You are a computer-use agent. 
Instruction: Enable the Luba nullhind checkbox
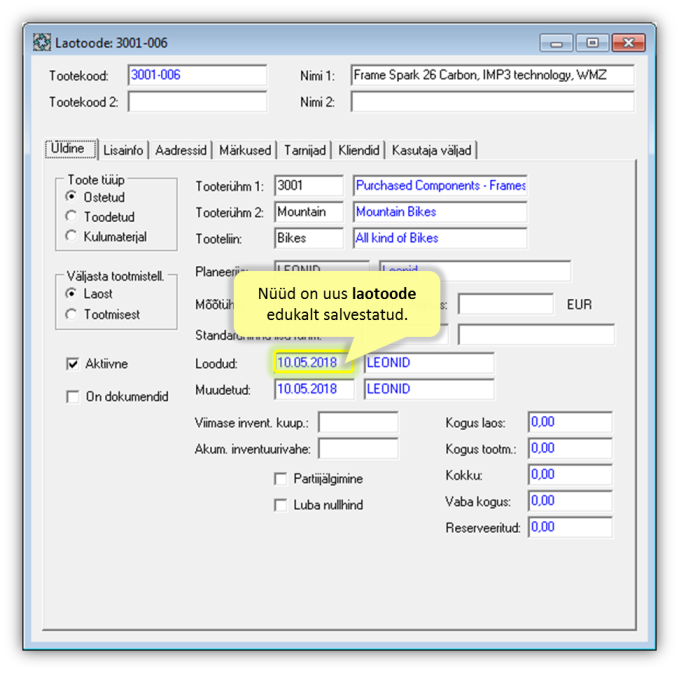click(281, 505)
